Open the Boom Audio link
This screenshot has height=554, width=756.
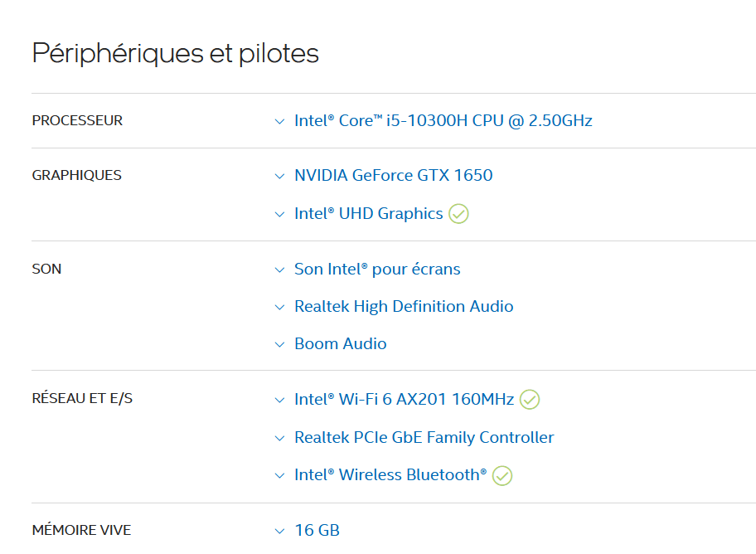340,343
